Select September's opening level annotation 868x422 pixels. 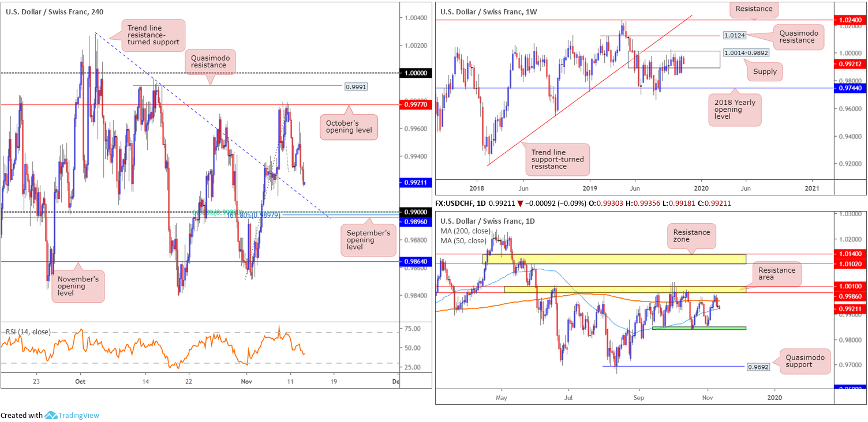369,239
